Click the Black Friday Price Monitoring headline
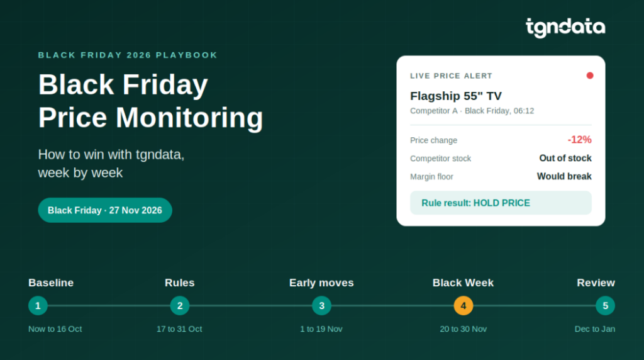644x360 pixels. tap(150, 101)
